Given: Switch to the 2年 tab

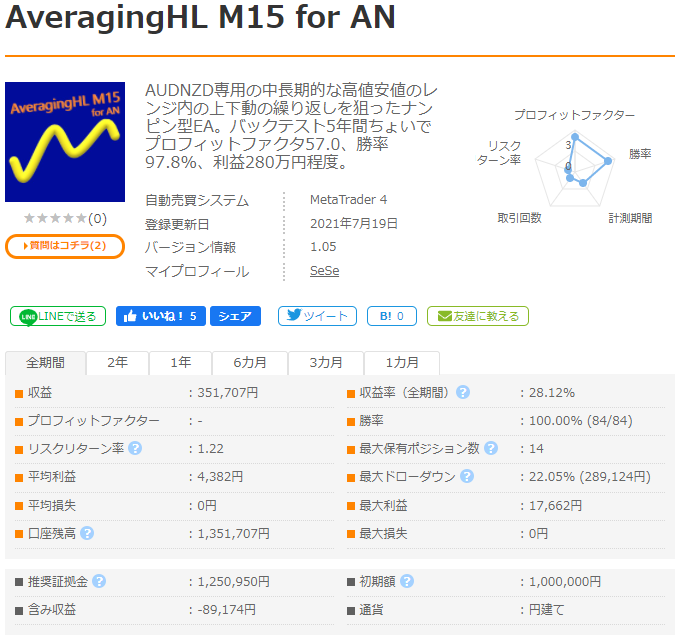Looking at the screenshot, I should (x=118, y=363).
